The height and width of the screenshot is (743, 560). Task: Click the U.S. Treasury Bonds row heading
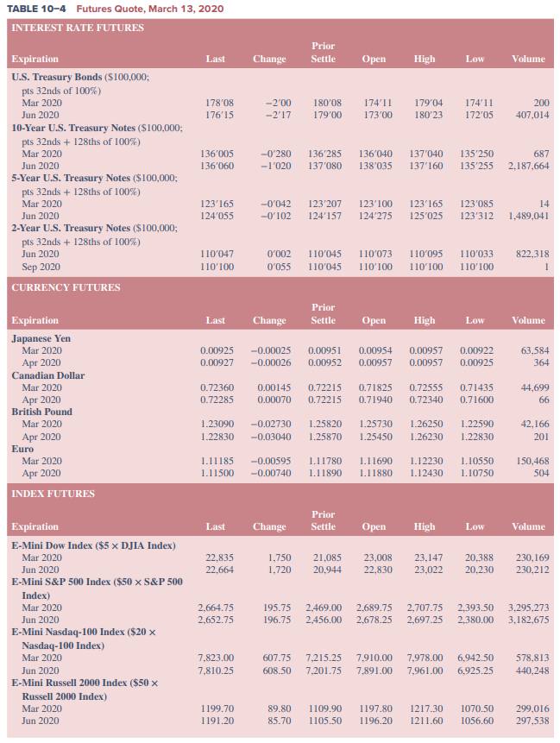(x=82, y=77)
